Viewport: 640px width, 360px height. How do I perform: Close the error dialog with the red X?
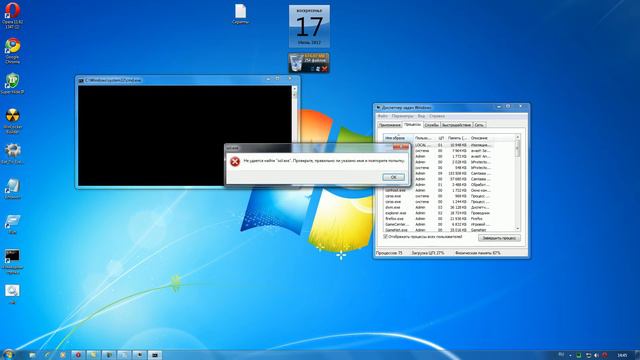point(400,147)
